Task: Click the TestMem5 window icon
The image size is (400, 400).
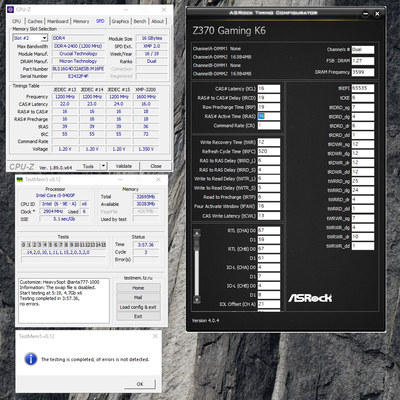Action: (20, 179)
